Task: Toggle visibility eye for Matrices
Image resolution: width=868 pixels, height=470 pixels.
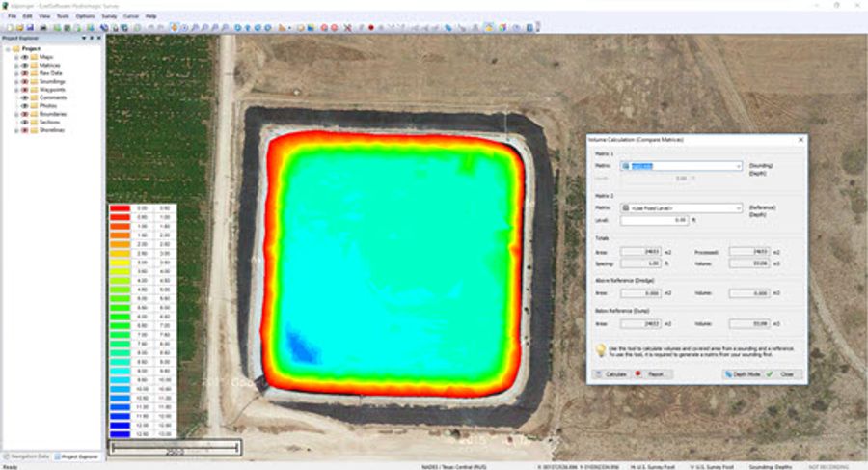Action: pyautogui.click(x=24, y=65)
